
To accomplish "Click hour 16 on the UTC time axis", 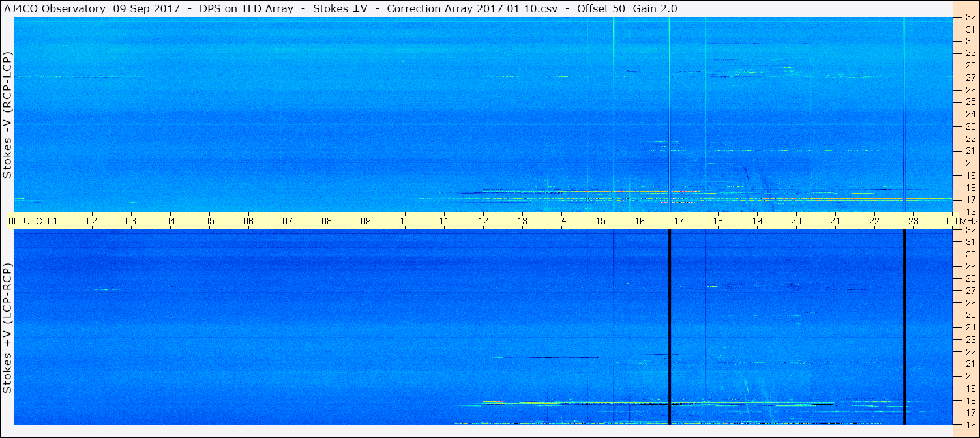I will click(640, 221).
